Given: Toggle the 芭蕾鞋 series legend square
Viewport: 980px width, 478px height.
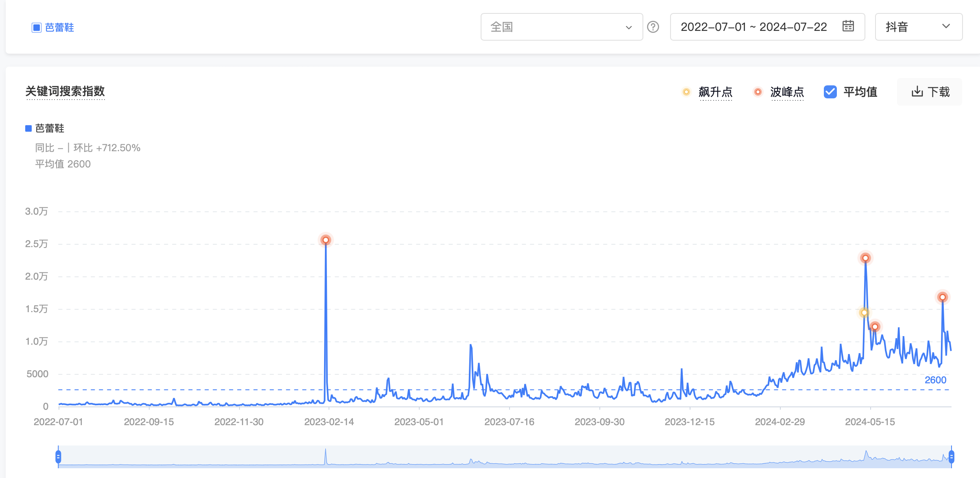Looking at the screenshot, I should (x=28, y=128).
